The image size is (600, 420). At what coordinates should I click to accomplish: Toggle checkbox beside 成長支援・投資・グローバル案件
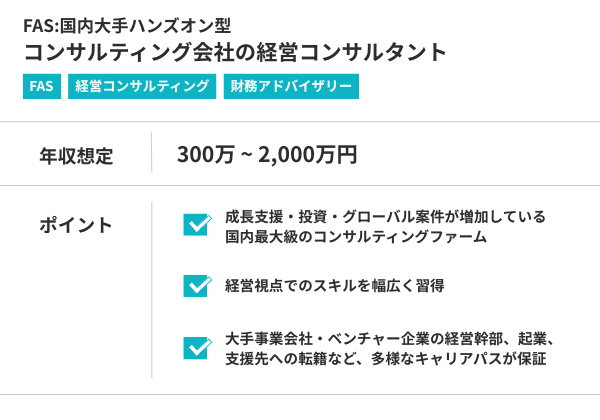pos(196,224)
